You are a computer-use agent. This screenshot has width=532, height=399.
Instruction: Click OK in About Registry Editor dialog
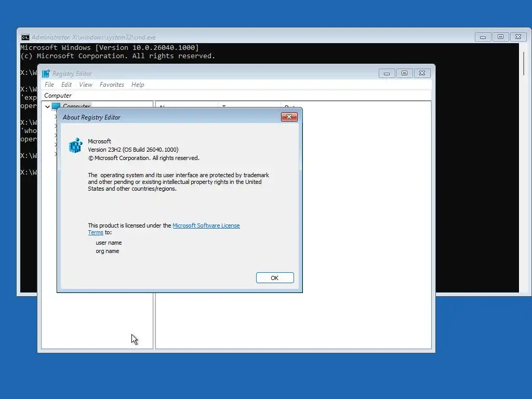[275, 278]
